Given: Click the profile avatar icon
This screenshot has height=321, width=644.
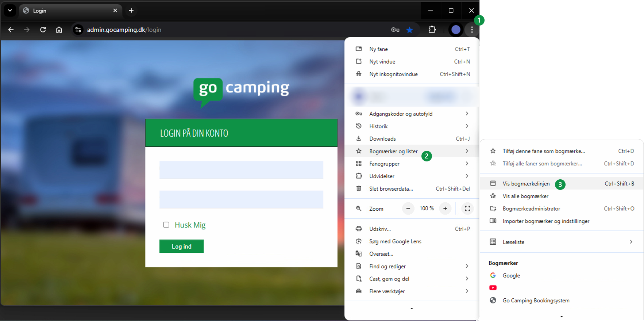Looking at the screenshot, I should [456, 30].
